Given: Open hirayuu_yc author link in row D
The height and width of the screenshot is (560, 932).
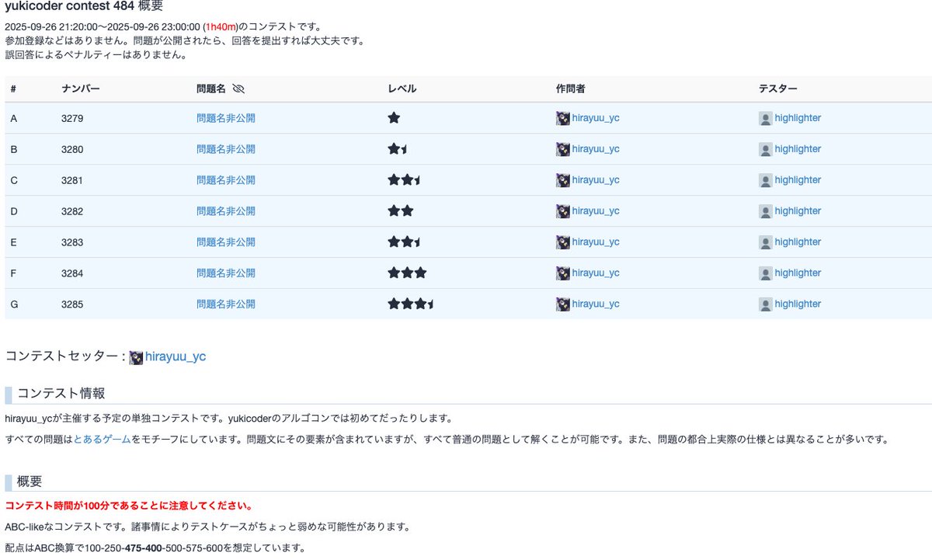Looking at the screenshot, I should 596,211.
